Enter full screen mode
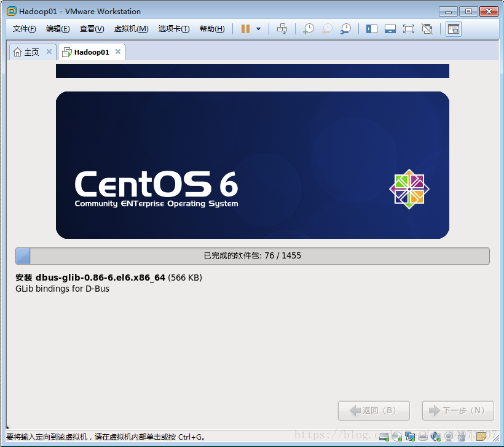The height and width of the screenshot is (447, 504). (x=409, y=29)
